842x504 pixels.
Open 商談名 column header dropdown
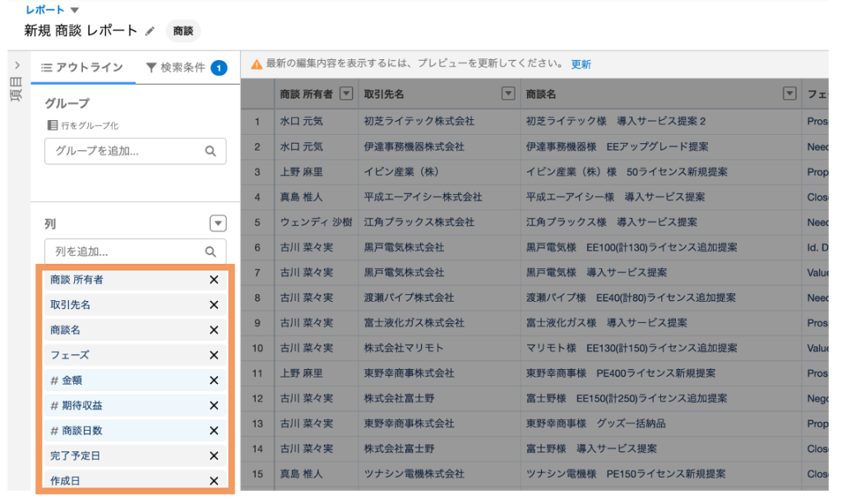(x=790, y=94)
